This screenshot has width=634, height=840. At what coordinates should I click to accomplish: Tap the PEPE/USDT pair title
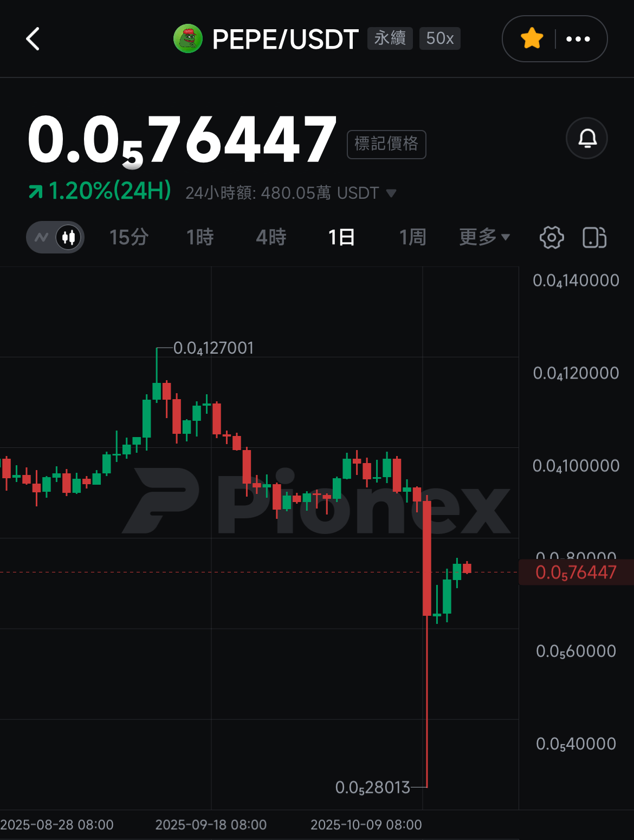[286, 39]
